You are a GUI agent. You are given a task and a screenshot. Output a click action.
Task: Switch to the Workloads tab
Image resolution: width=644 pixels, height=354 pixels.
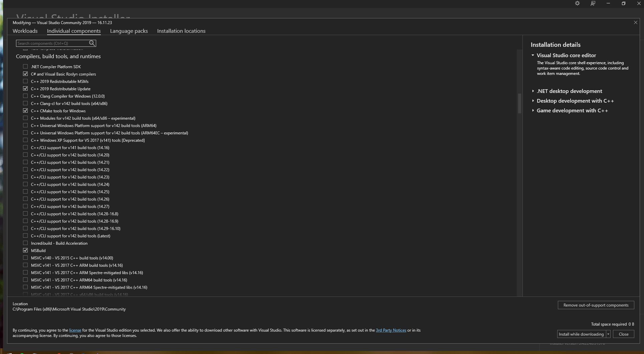[25, 31]
